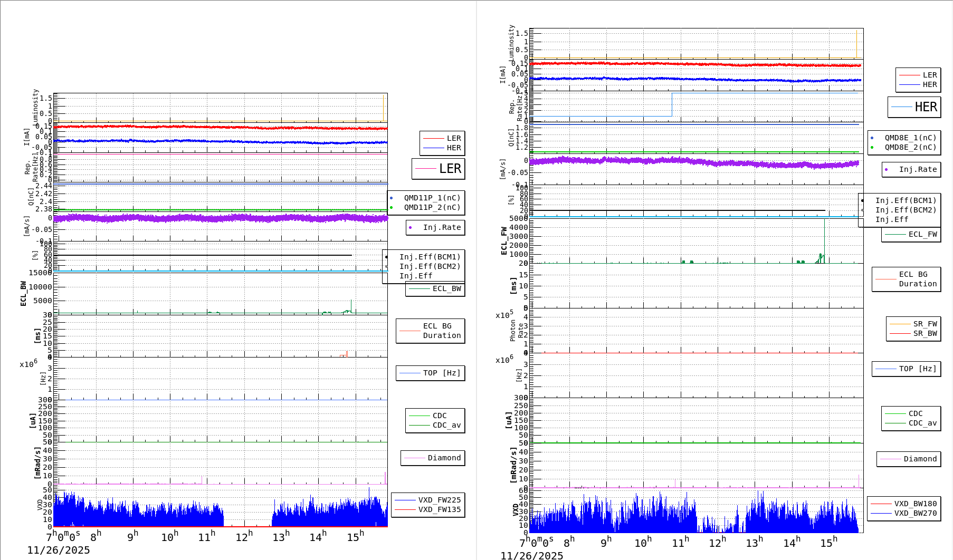Screen dimensions: 953x560
Task: Click the 11/26/2025 date label
Action: tap(59, 549)
